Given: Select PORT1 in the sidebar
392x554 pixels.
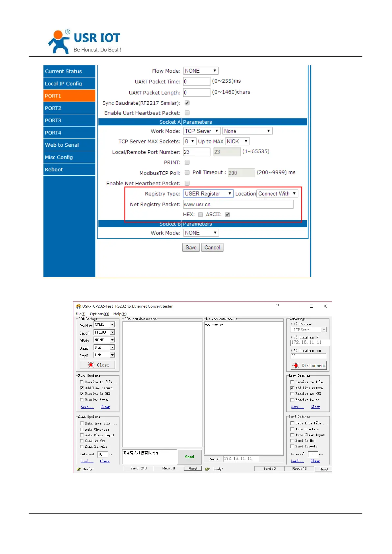Looking at the screenshot, I should 69,96.
